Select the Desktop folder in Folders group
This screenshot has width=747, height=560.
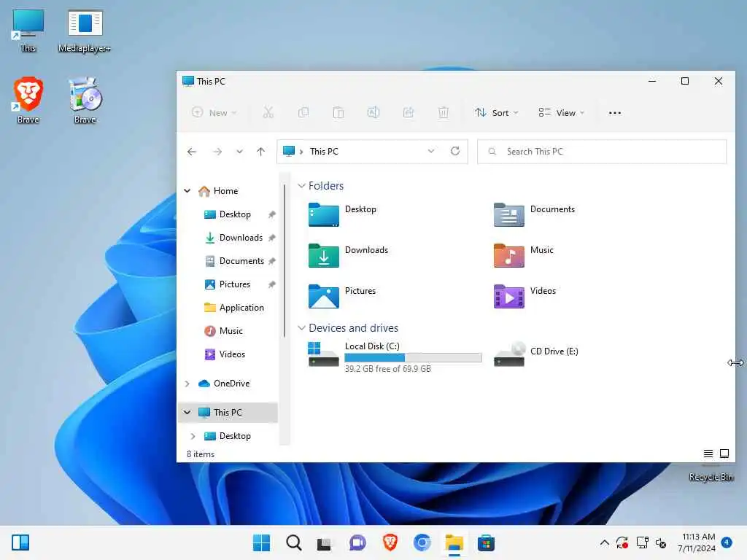point(343,215)
